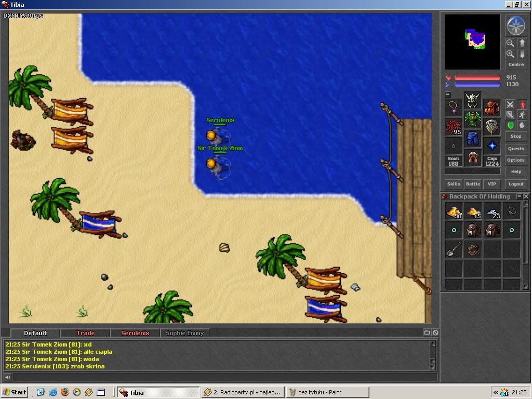Open the Battle list window

473,184
